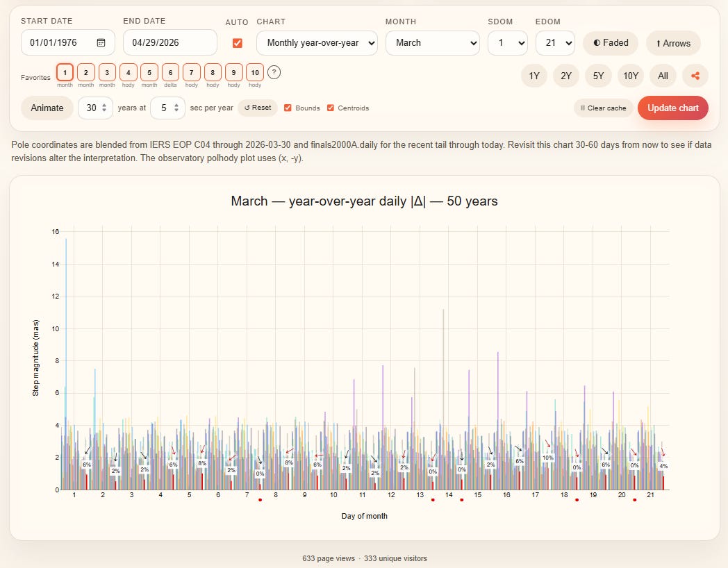Set range to 5Y

[x=598, y=76]
